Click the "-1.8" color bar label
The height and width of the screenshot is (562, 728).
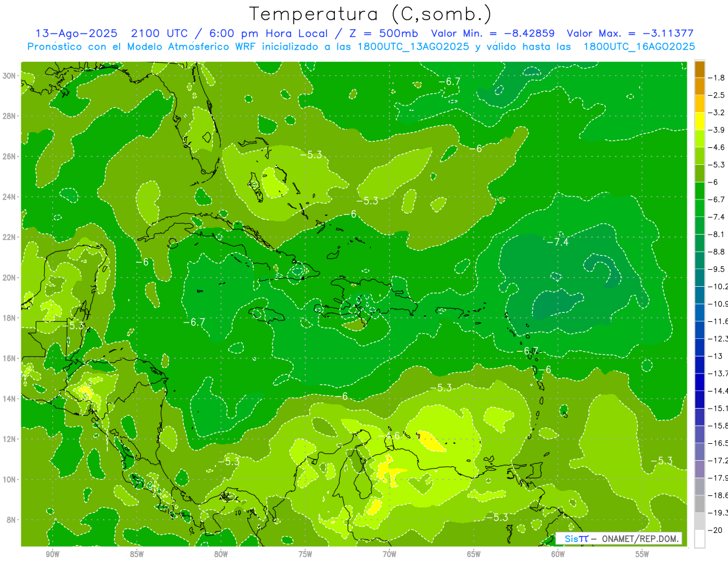(716, 78)
